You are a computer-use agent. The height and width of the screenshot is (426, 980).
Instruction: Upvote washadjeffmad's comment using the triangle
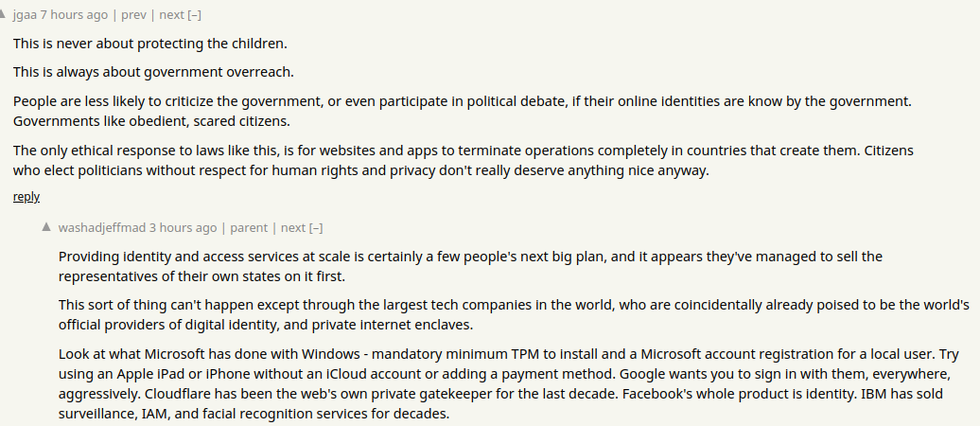point(46,227)
